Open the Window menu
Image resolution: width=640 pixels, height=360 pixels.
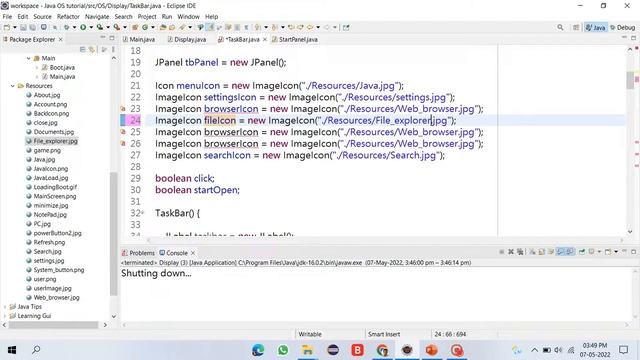pos(188,16)
